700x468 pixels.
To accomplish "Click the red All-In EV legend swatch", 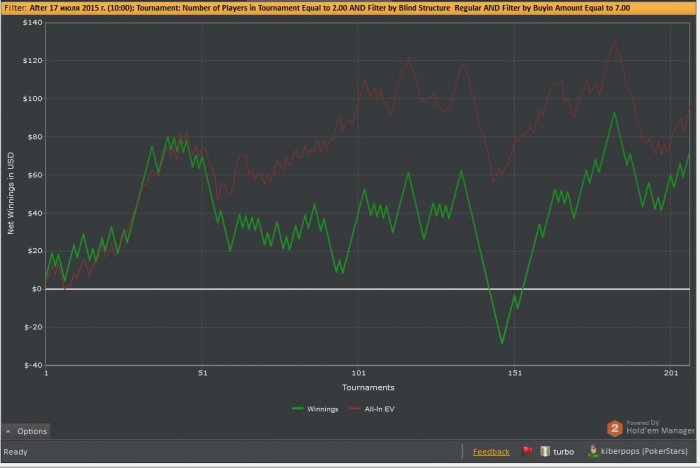I will 355,409.
